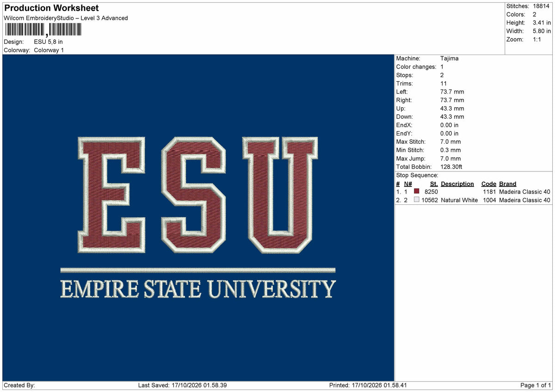Click the 'Created By:' footer label
Screen dimensions: 555x392
pyautogui.click(x=19, y=386)
